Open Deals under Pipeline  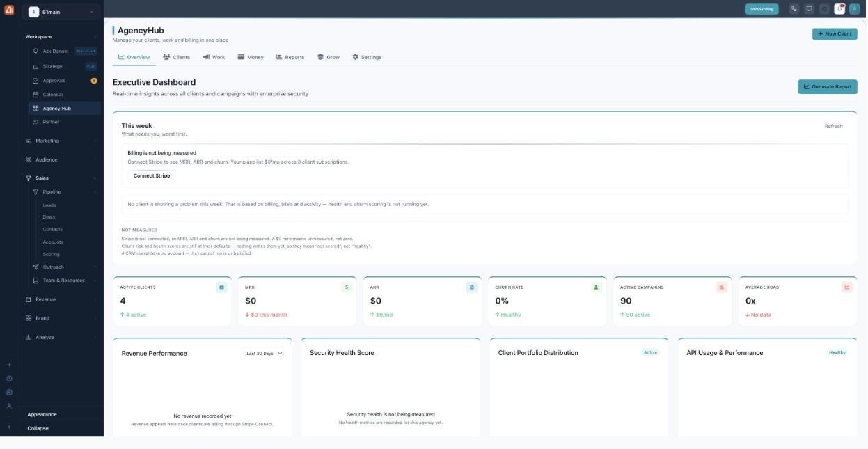point(49,217)
